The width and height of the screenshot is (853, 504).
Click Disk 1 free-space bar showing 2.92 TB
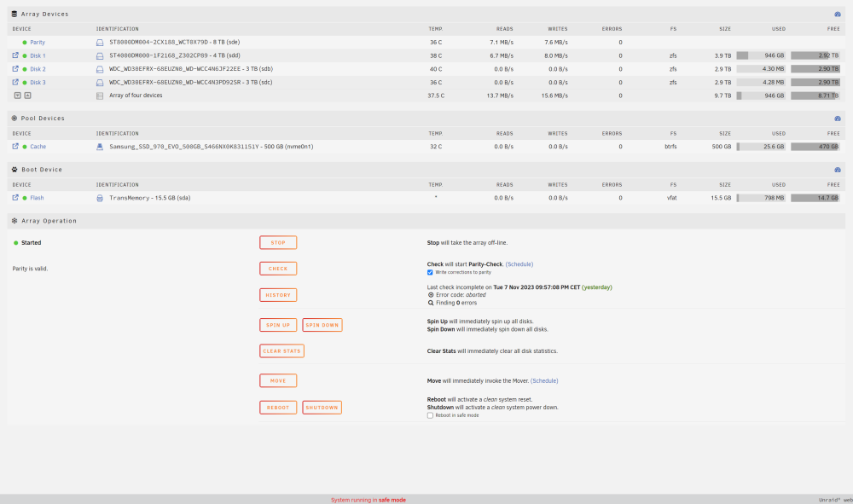(815, 55)
